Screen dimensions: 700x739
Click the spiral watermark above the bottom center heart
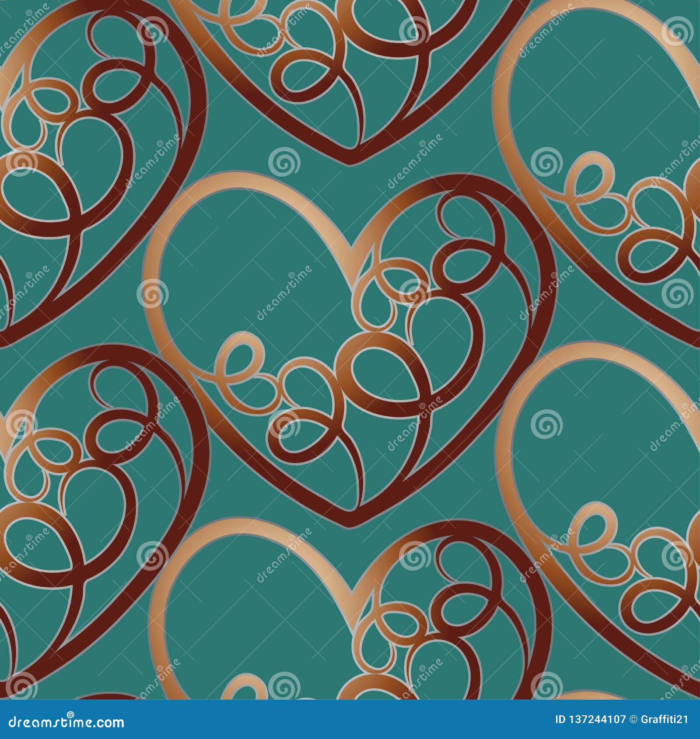pyautogui.click(x=415, y=557)
